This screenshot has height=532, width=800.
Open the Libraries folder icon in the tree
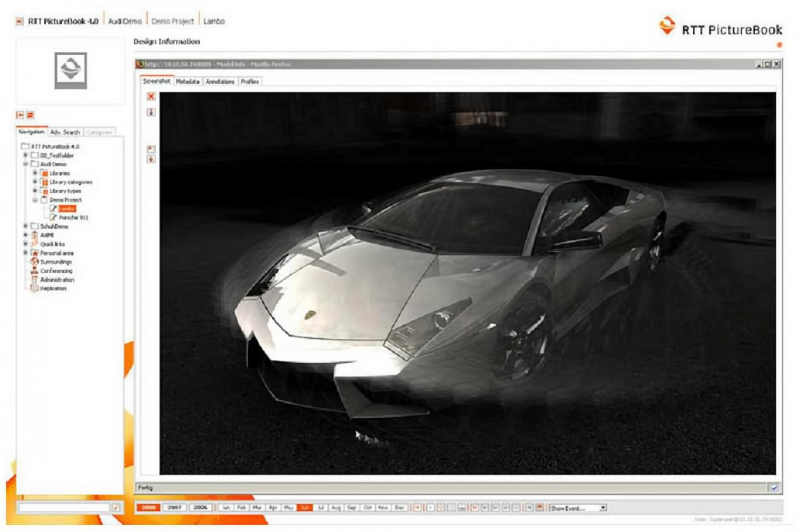tap(44, 173)
